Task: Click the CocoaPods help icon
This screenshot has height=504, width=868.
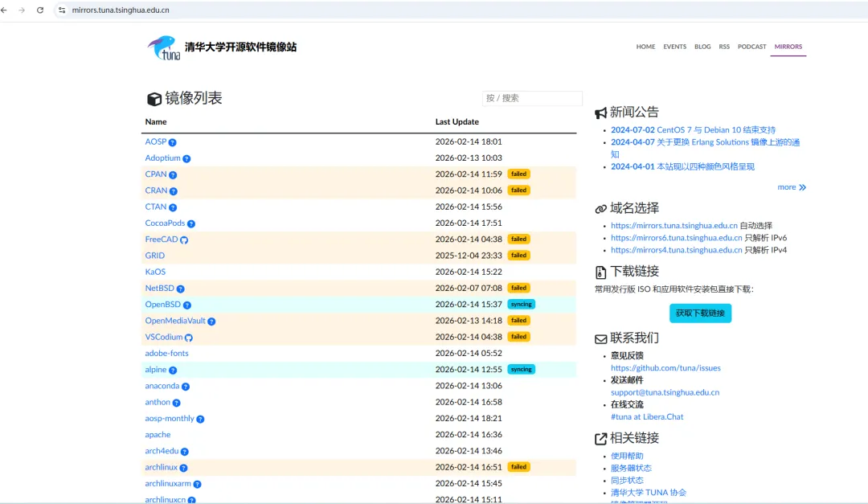Action: [x=191, y=223]
